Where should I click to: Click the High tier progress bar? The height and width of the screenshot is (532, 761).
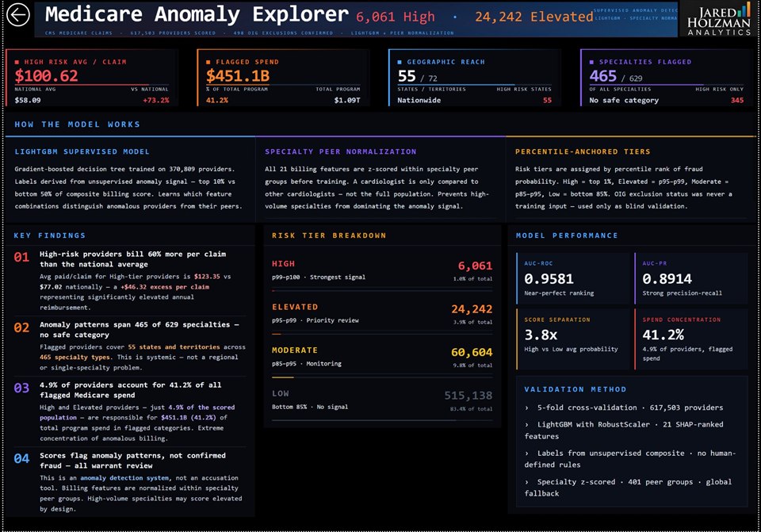pos(382,291)
